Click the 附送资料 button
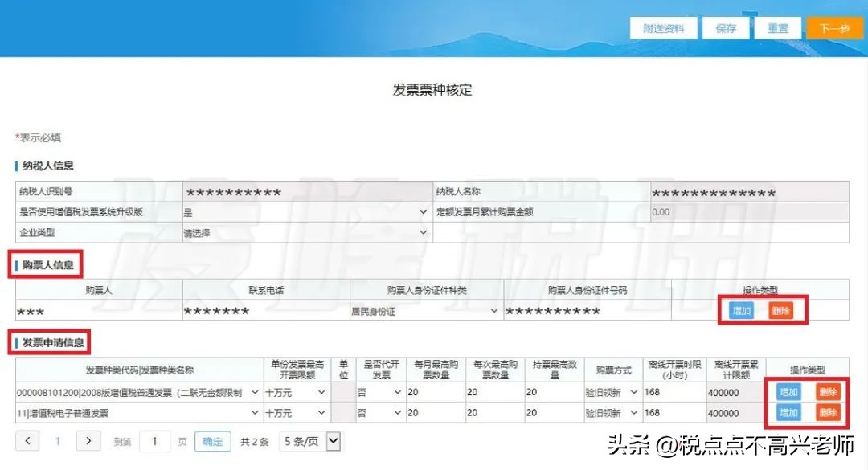 663,27
